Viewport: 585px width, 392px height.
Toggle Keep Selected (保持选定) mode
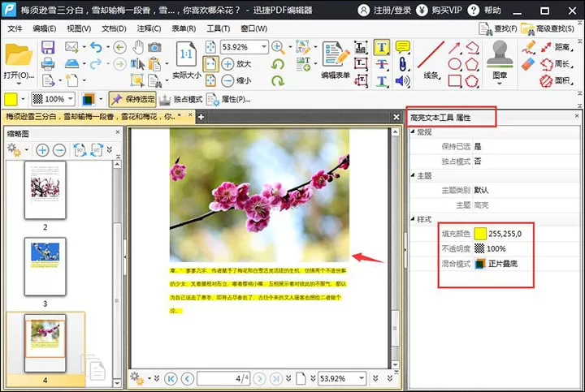click(x=132, y=99)
